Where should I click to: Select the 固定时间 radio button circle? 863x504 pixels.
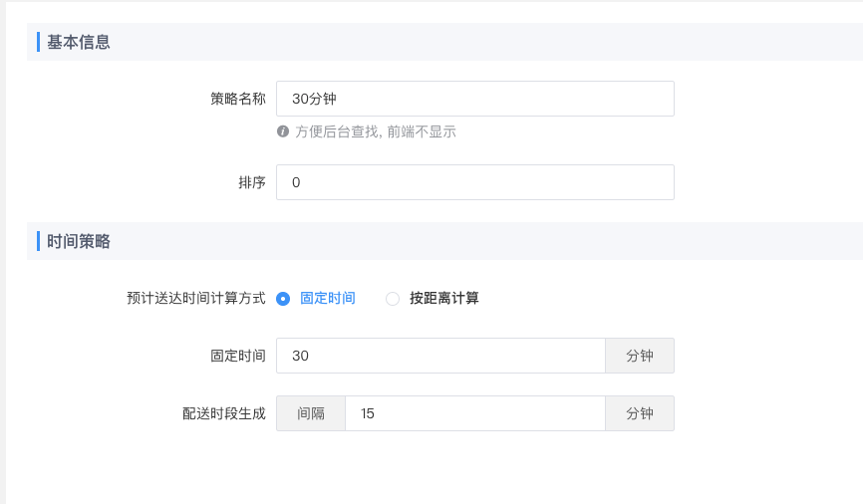point(283,298)
